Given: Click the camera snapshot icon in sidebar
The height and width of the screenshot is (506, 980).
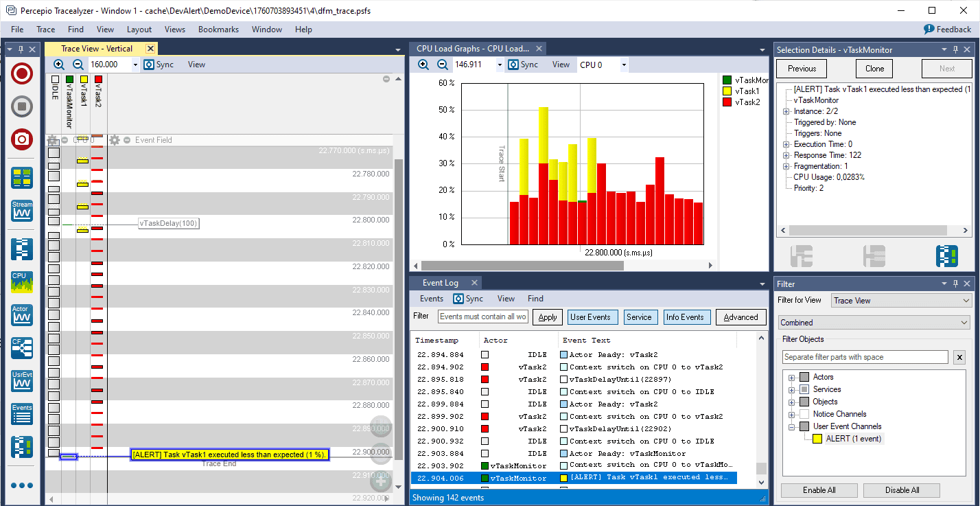Looking at the screenshot, I should click(x=22, y=139).
